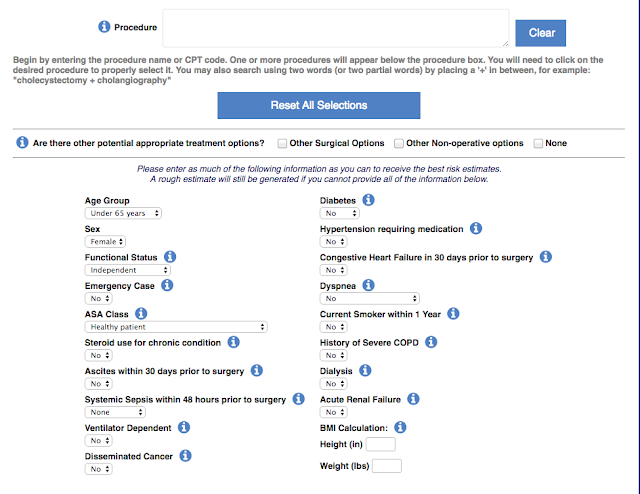The height and width of the screenshot is (494, 640).
Task: Check the Other Surgical Options checkbox
Action: [x=283, y=144]
